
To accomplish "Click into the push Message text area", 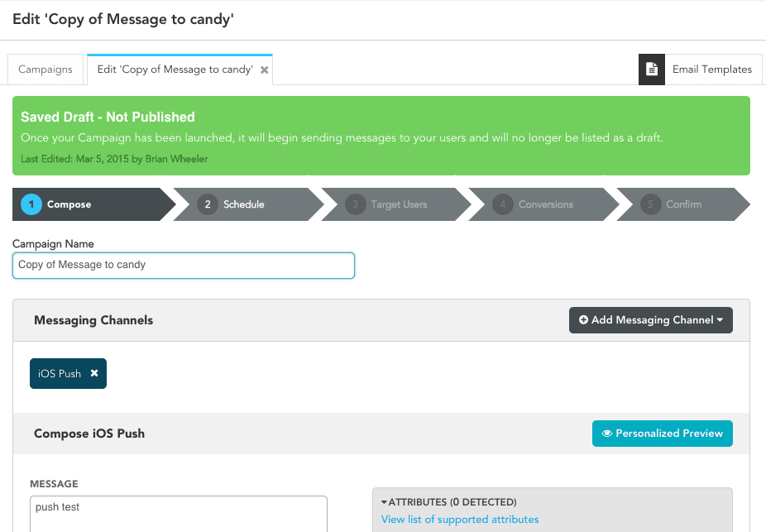I will (x=179, y=513).
